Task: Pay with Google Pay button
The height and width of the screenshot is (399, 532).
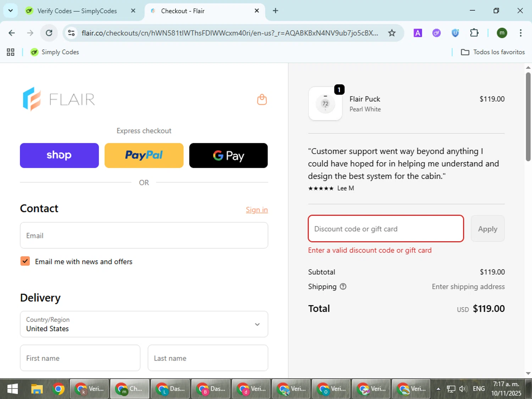Action: coord(228,155)
